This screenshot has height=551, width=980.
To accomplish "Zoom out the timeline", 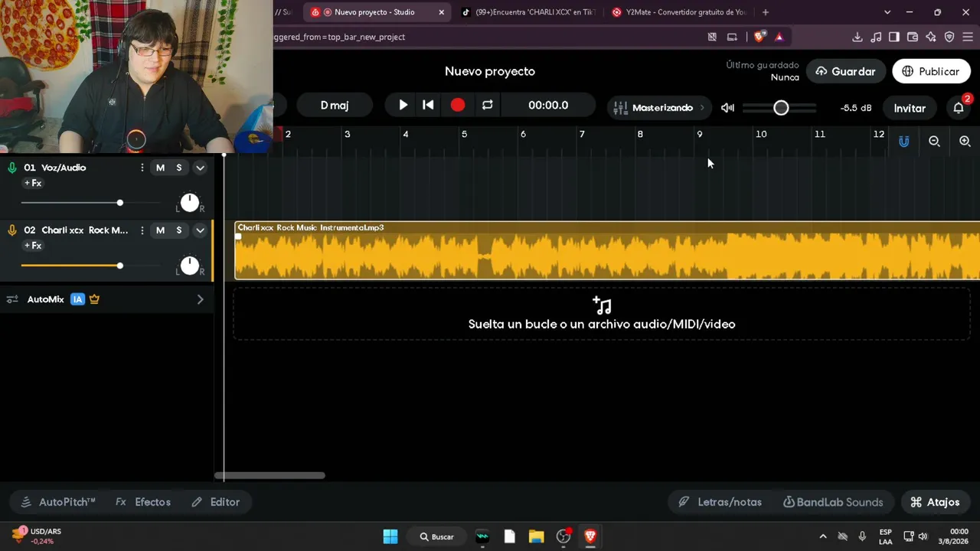I will 934,142.
